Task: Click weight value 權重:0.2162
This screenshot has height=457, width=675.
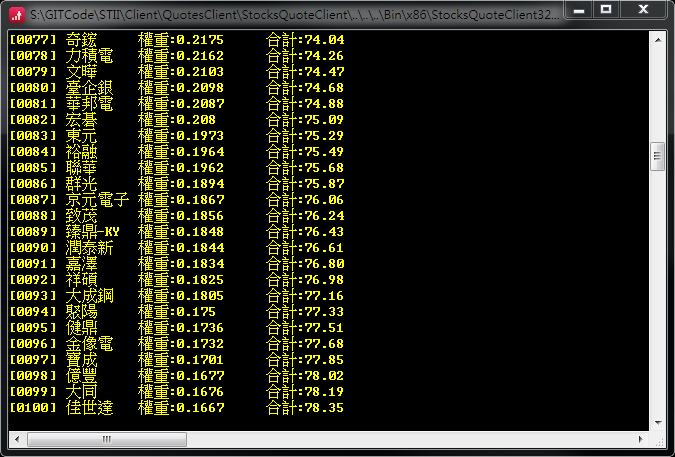Action: pos(181,56)
